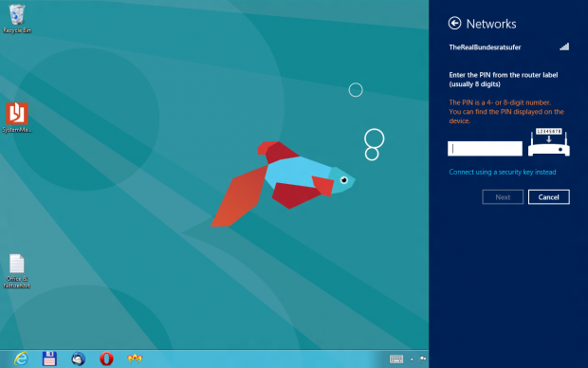Image resolution: width=588 pixels, height=368 pixels.
Task: Click the router PIN label illustration
Action: (549, 142)
